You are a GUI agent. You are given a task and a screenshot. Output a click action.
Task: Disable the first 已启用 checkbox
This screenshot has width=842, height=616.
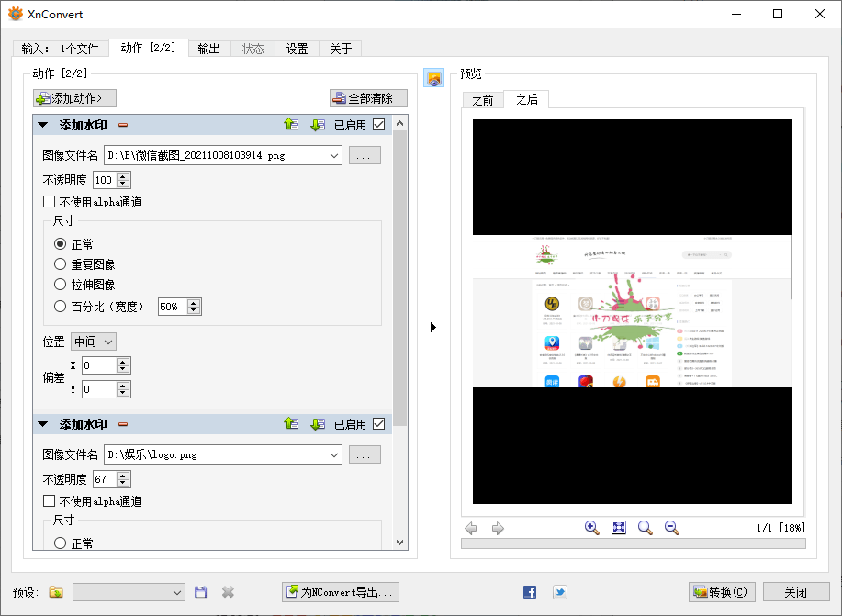point(378,125)
